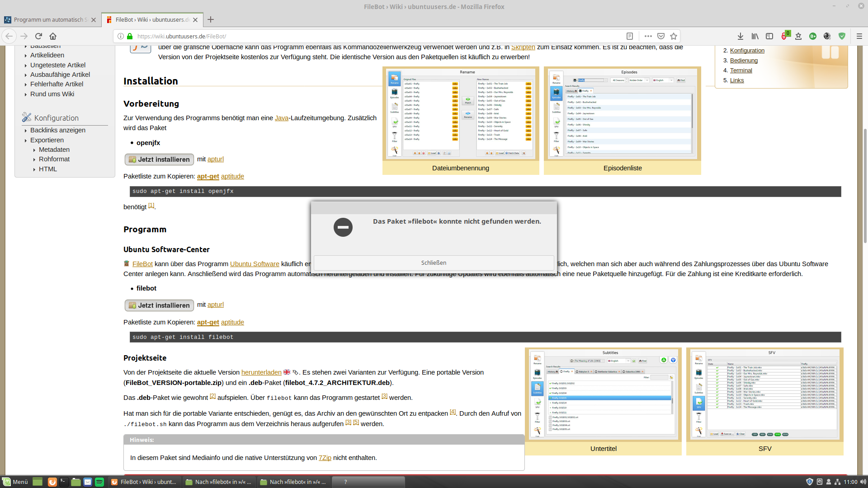
Task: Open Fehlerhafte Artikel in the sidebar
Action: pos(57,84)
